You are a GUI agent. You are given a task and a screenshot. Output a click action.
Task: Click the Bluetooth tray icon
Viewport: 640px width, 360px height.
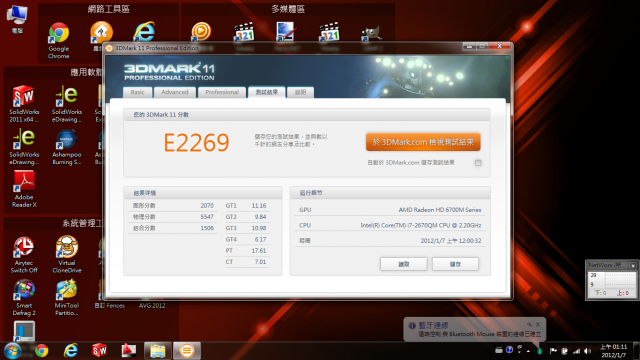click(x=540, y=351)
